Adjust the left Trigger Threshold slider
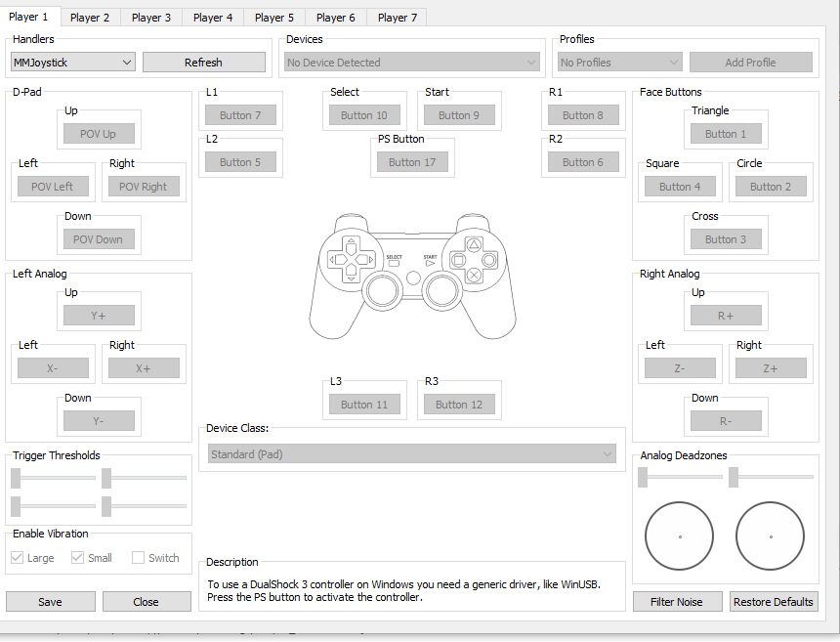Screen dimensions: 840x642 (x=54, y=478)
